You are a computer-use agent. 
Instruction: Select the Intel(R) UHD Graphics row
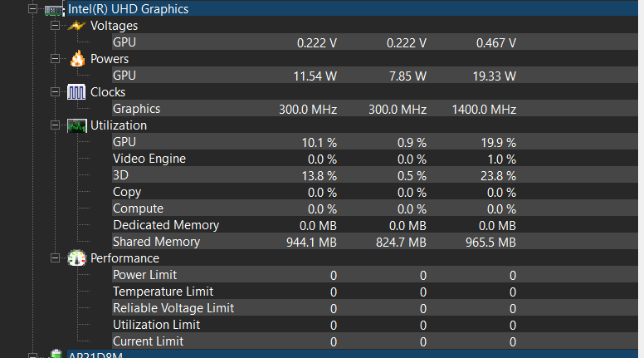click(353, 8)
